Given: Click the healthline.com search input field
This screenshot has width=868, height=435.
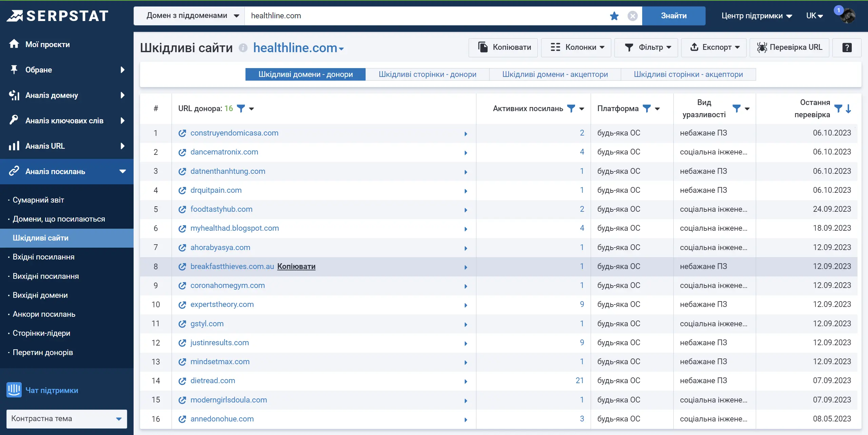Looking at the screenshot, I should [427, 16].
